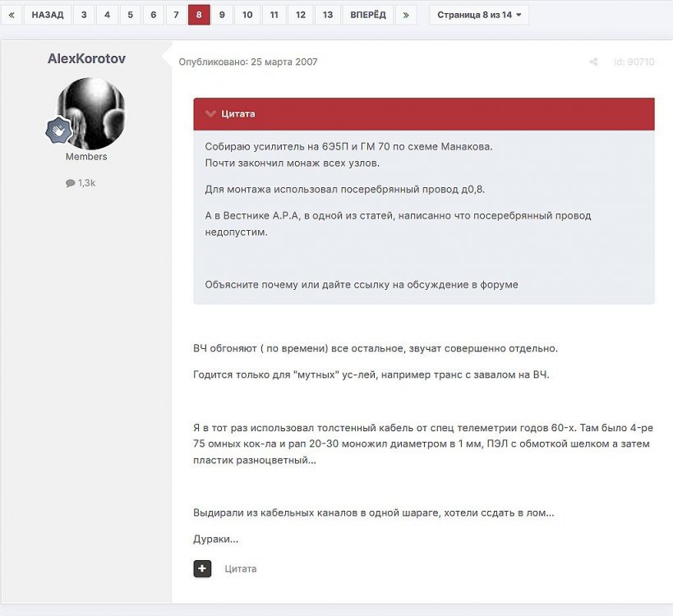Image resolution: width=673 pixels, height=616 pixels.
Task: Click the share icon on the post
Action: 593,62
